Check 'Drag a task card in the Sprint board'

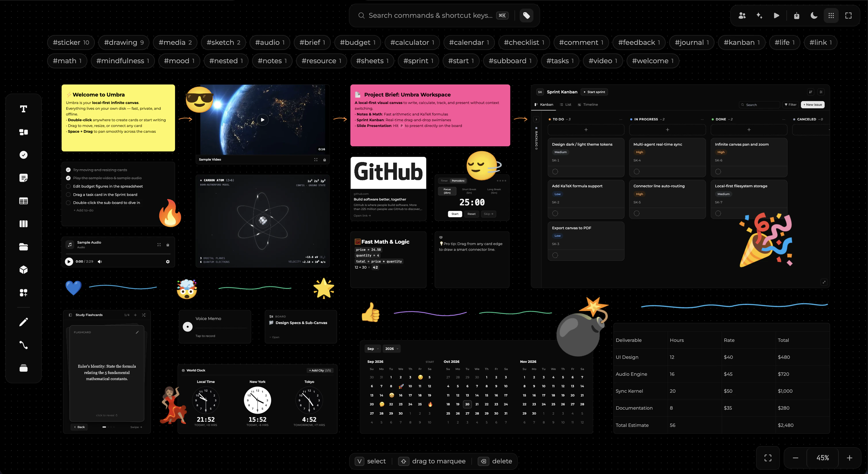point(68,194)
